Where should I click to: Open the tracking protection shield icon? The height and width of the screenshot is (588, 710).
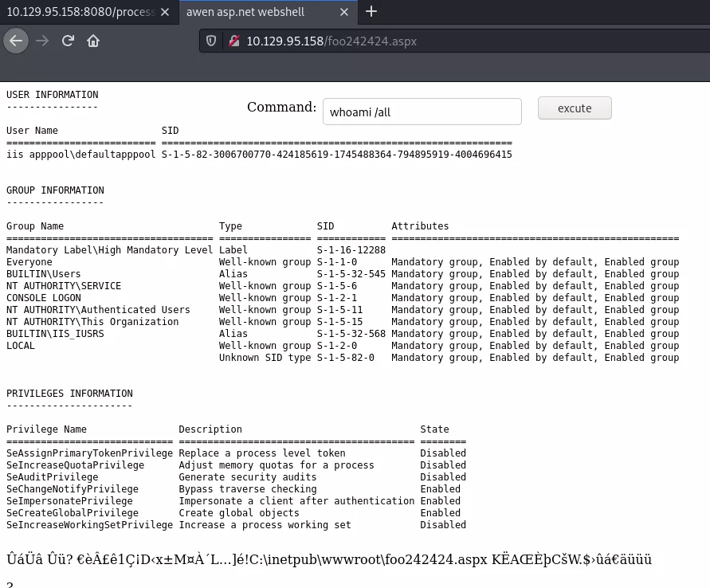tap(211, 41)
